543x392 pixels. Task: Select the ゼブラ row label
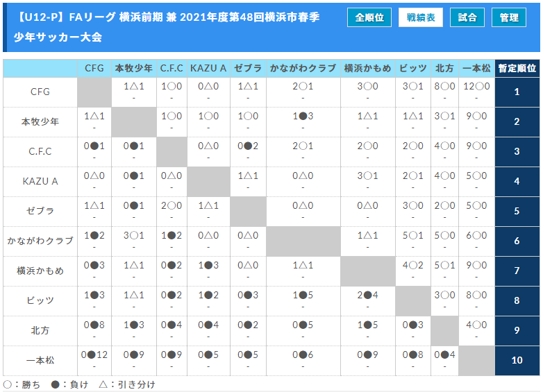40,211
